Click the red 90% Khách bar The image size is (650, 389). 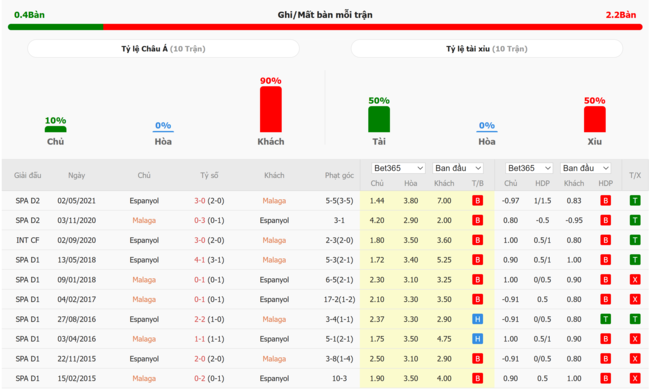pos(271,109)
